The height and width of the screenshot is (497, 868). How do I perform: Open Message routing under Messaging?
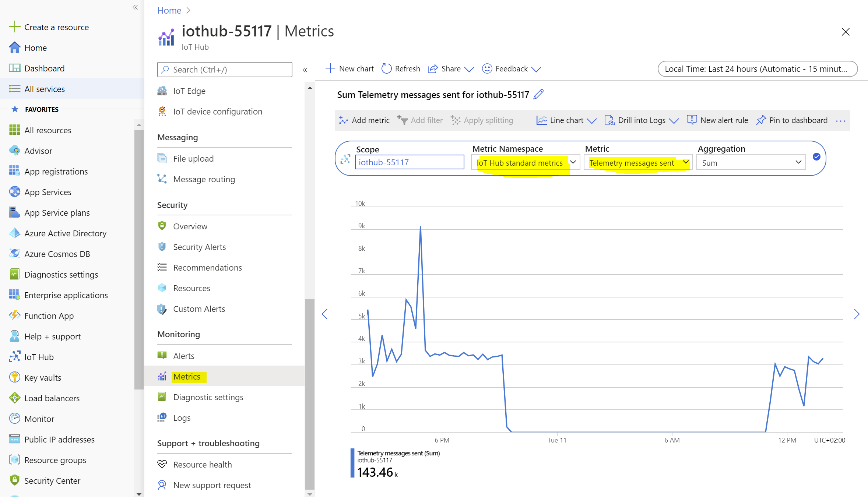204,179
